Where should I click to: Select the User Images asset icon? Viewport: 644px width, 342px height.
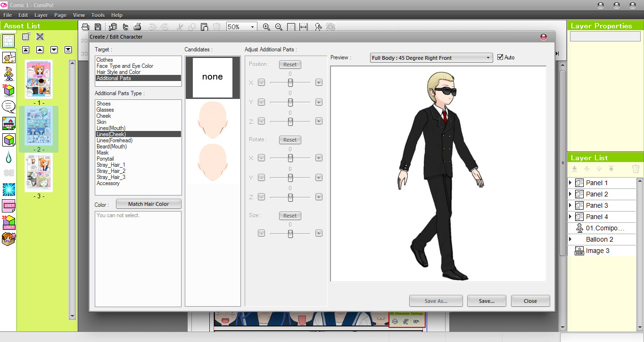coord(8,206)
